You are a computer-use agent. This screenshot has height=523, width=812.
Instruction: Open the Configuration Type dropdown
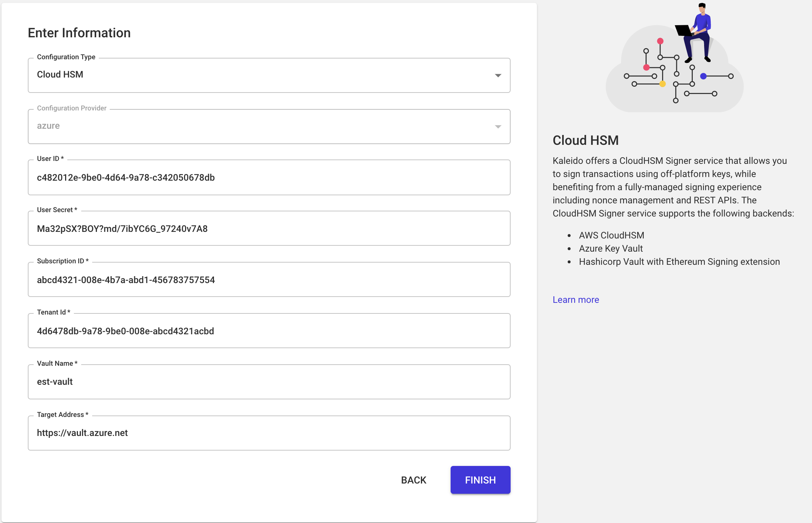[x=269, y=75]
